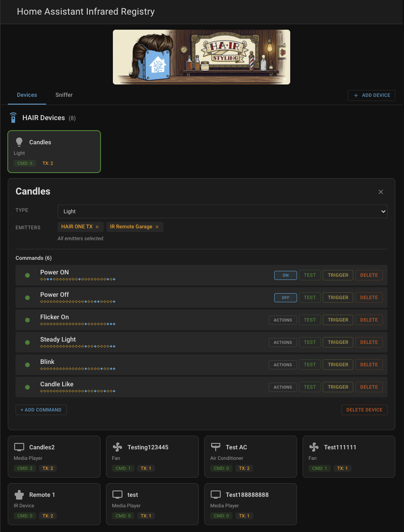Delete the Power ON command
This screenshot has width=404, height=532.
[x=369, y=275]
